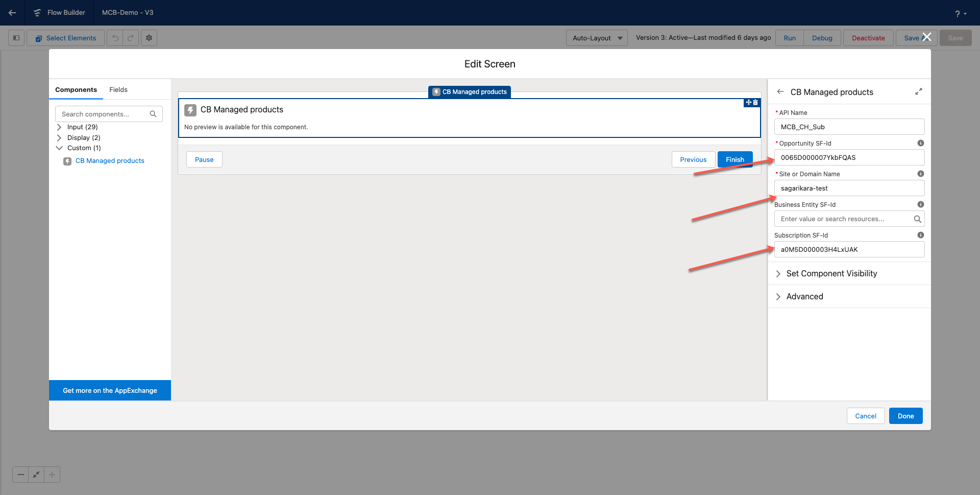980x495 pixels.
Task: Close the Edit Screen dialog with X
Action: [926, 37]
